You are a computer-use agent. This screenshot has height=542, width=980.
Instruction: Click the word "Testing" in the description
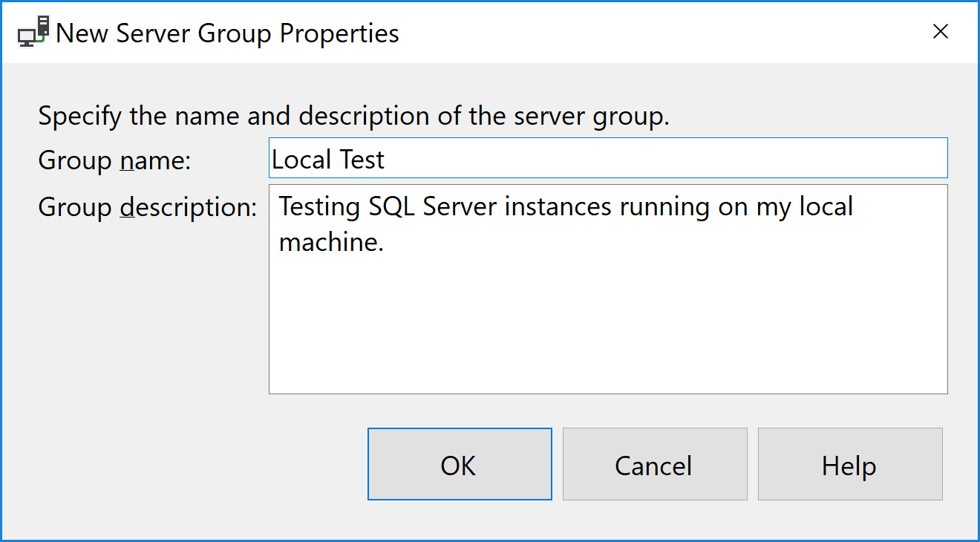(x=320, y=207)
